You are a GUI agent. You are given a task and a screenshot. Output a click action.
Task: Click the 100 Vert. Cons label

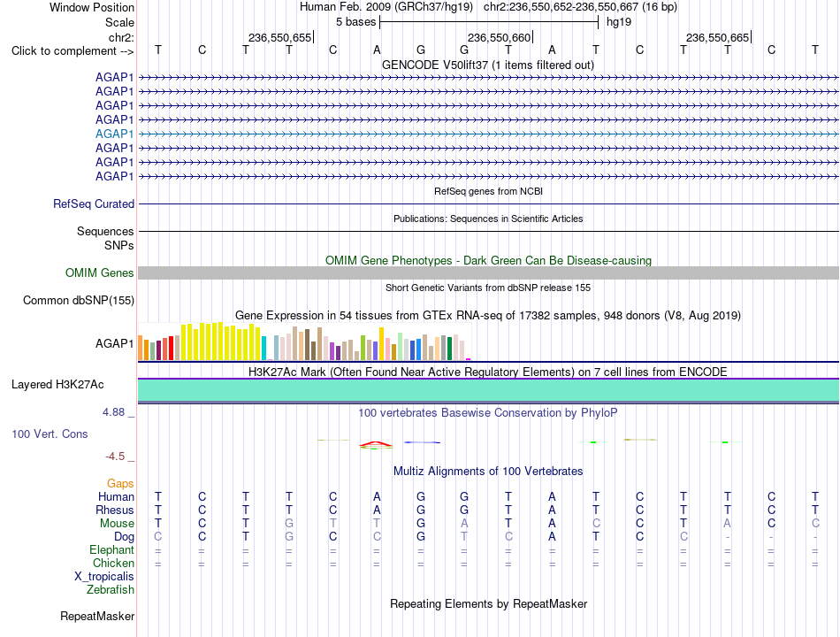point(50,434)
